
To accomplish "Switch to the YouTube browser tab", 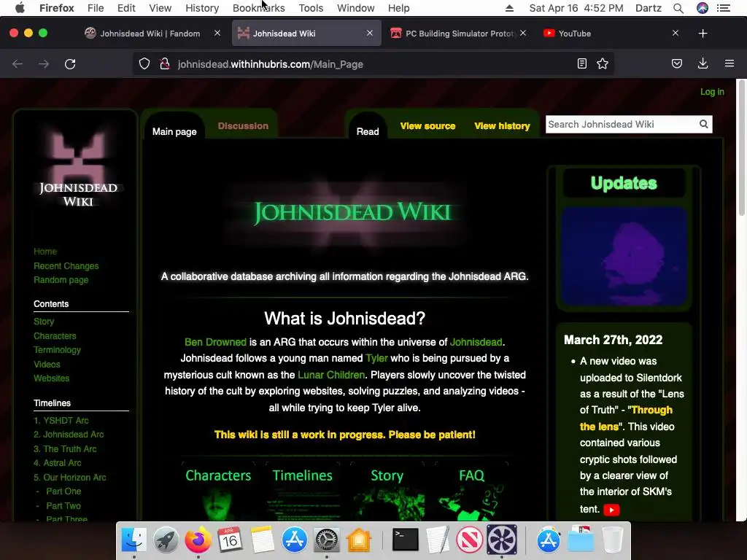I will pos(610,34).
